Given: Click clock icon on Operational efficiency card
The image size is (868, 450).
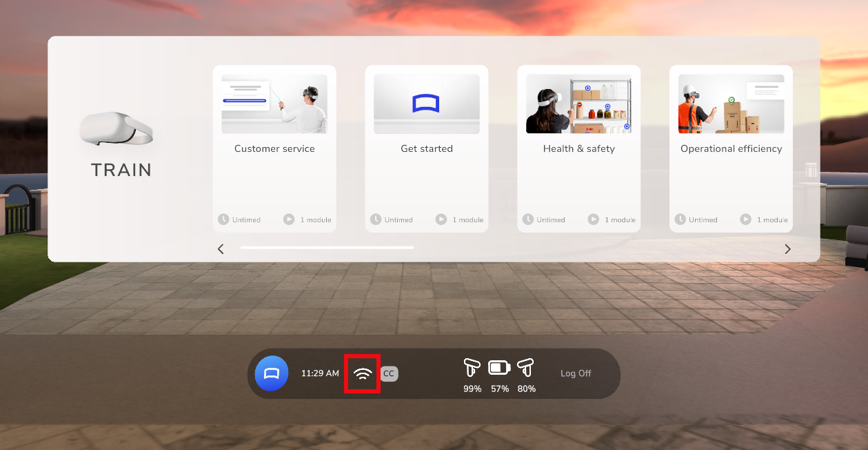Looking at the screenshot, I should (x=680, y=219).
